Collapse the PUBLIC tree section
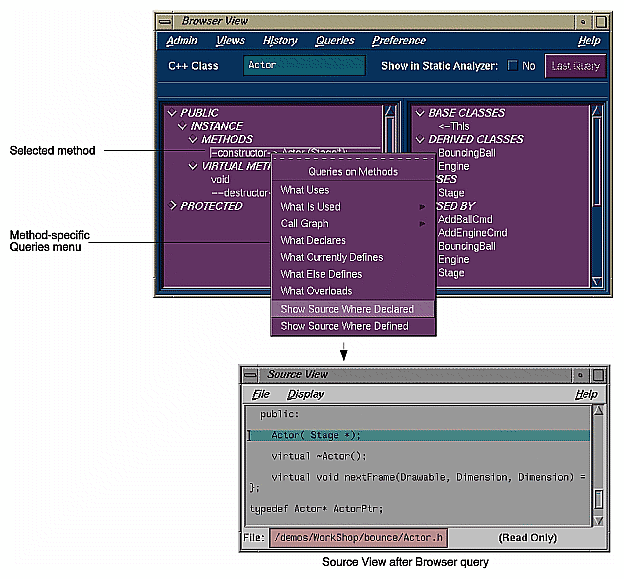Image resolution: width=624 pixels, height=579 pixels. [172, 113]
